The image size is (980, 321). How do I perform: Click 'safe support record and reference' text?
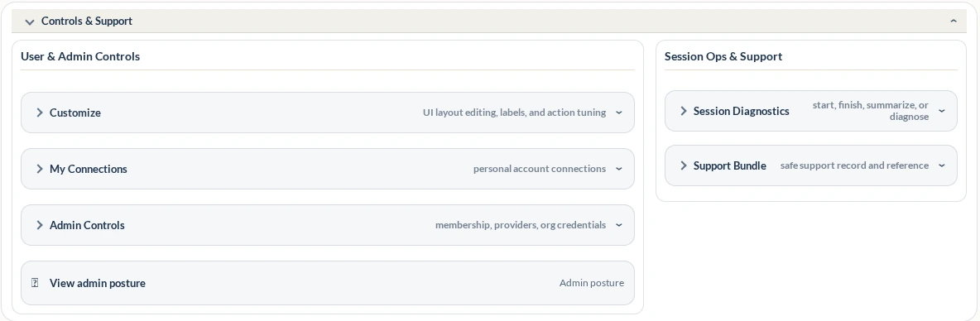pos(854,165)
